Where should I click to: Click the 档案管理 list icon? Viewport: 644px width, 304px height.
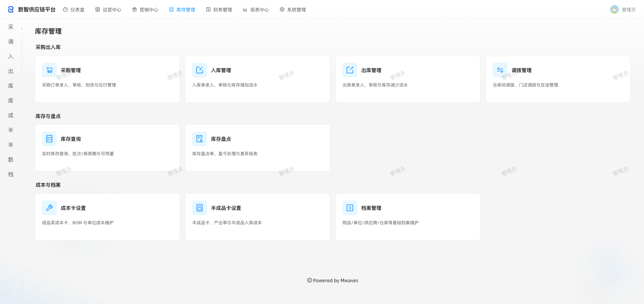click(350, 208)
